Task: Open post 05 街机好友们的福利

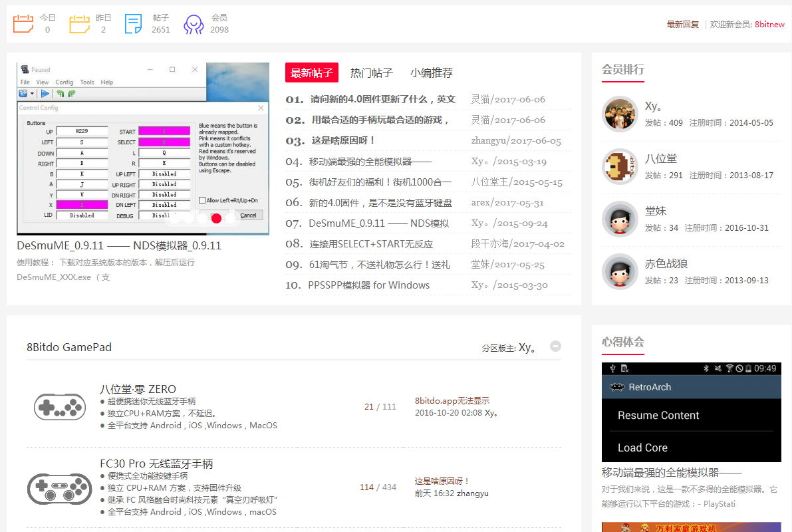Action: pyautogui.click(x=380, y=182)
